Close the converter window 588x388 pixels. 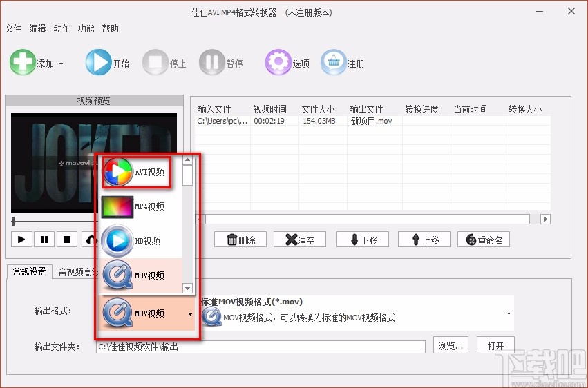coord(571,11)
